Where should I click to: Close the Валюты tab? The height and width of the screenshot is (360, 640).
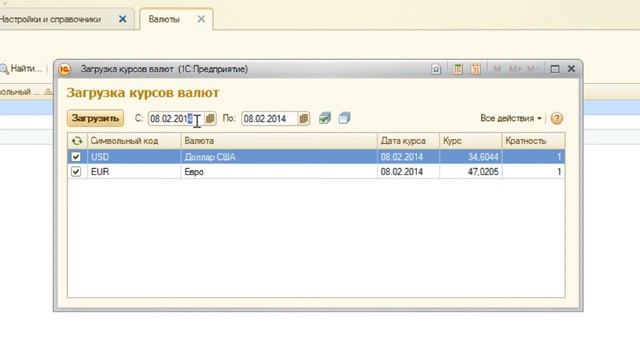click(201, 19)
